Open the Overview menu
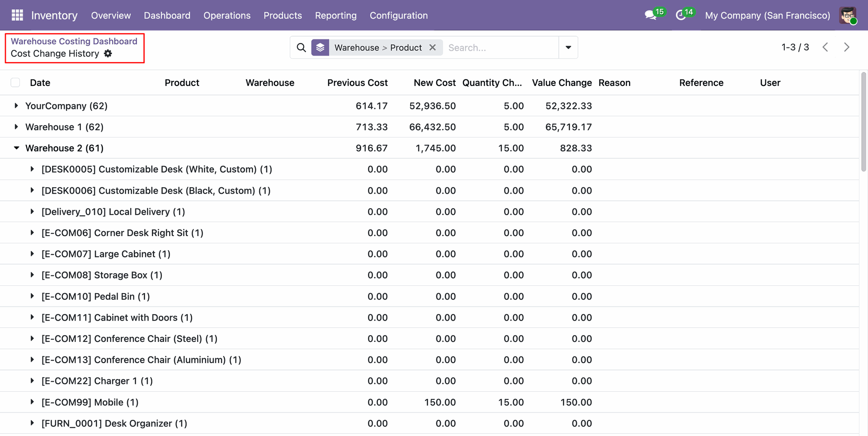This screenshot has width=868, height=436. pos(111,15)
